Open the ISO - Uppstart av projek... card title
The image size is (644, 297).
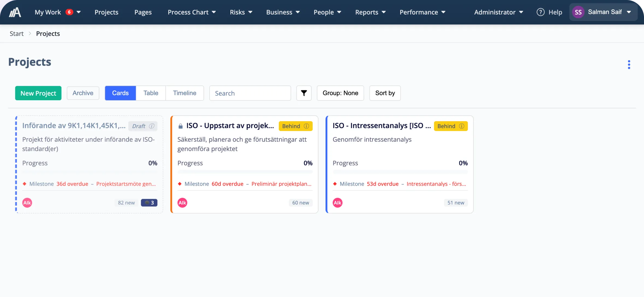[x=230, y=126]
